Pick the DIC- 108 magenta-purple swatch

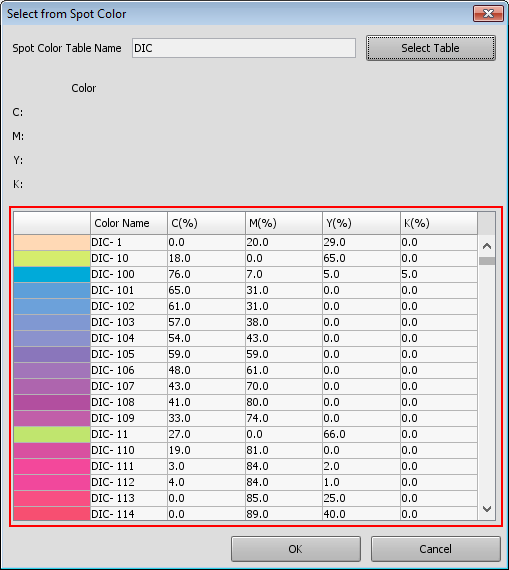pos(52,402)
